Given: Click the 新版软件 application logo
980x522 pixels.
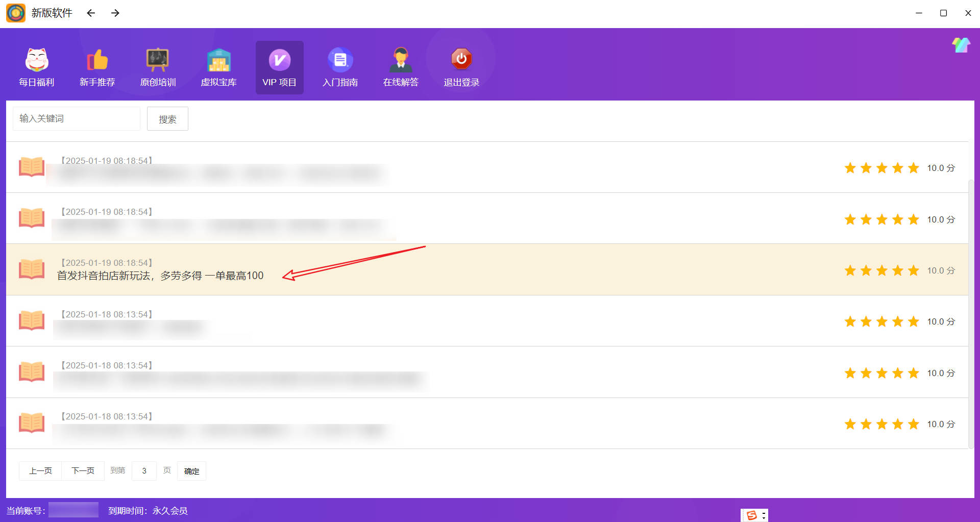Looking at the screenshot, I should coord(15,13).
